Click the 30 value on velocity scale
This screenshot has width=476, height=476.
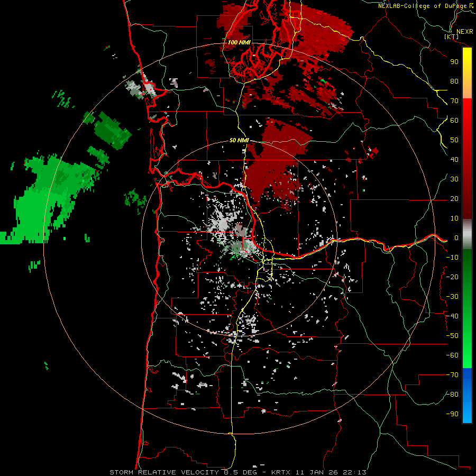(x=454, y=179)
